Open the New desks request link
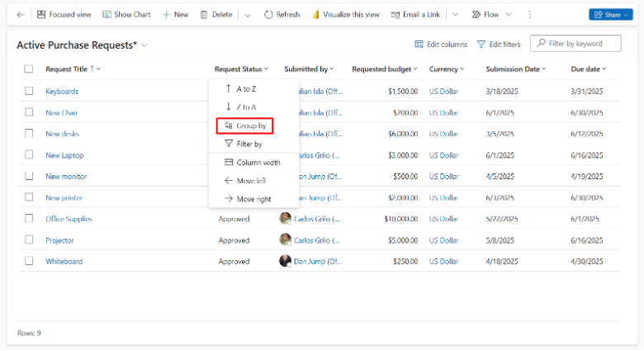 click(63, 134)
